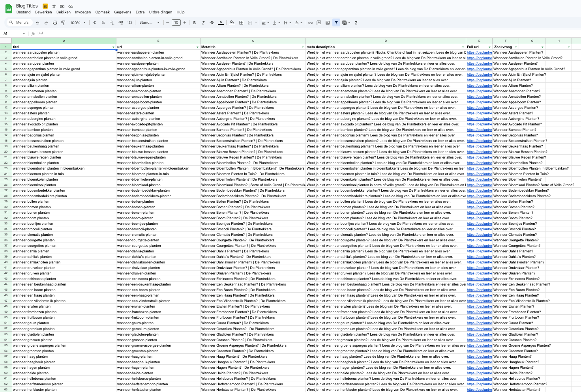Click the move-to-folder icon beside the title
This screenshot has height=392, width=581.
[62, 6]
